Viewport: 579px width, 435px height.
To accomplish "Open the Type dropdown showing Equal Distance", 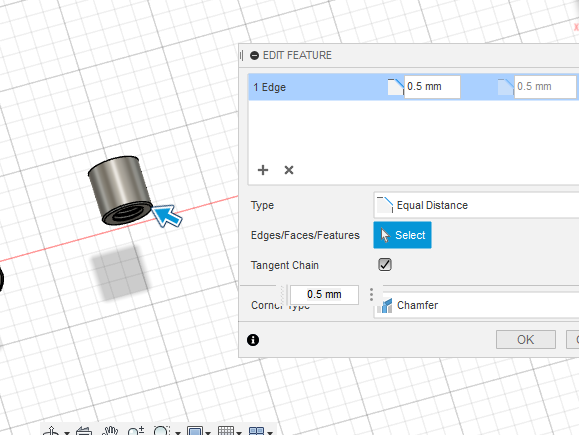I will click(x=476, y=205).
